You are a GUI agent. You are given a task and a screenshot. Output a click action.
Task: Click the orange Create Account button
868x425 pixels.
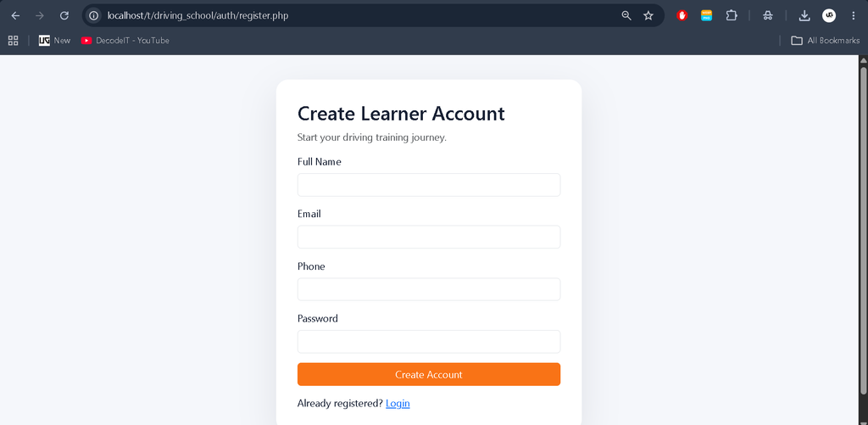pos(429,375)
